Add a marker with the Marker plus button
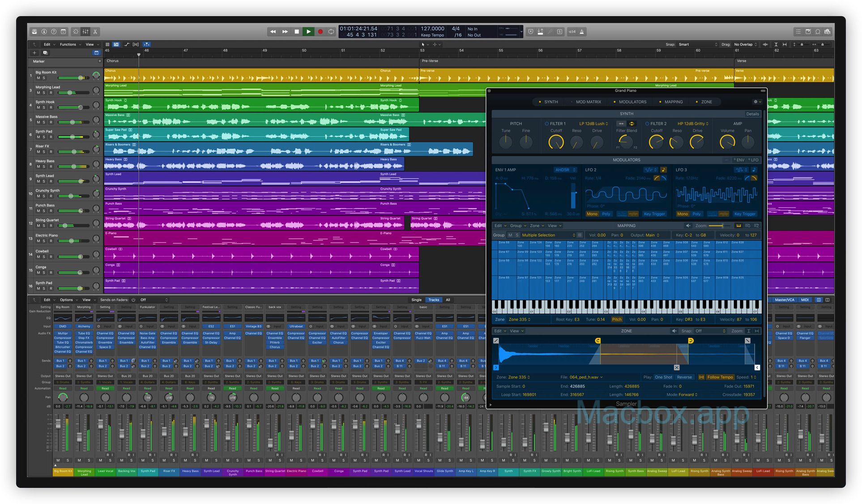862x504 pixels. pos(99,61)
